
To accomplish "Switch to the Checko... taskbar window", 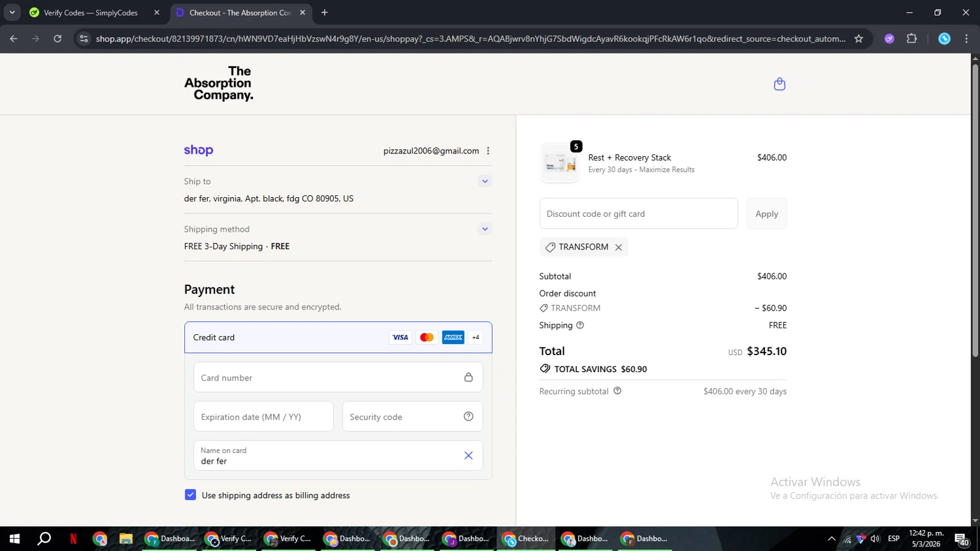I will click(526, 539).
